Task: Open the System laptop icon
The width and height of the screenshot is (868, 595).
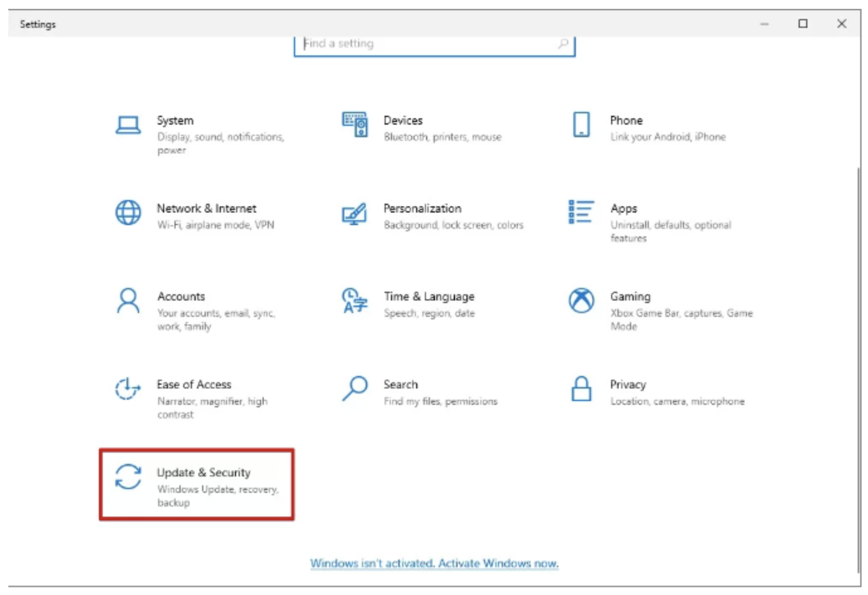Action: (128, 125)
